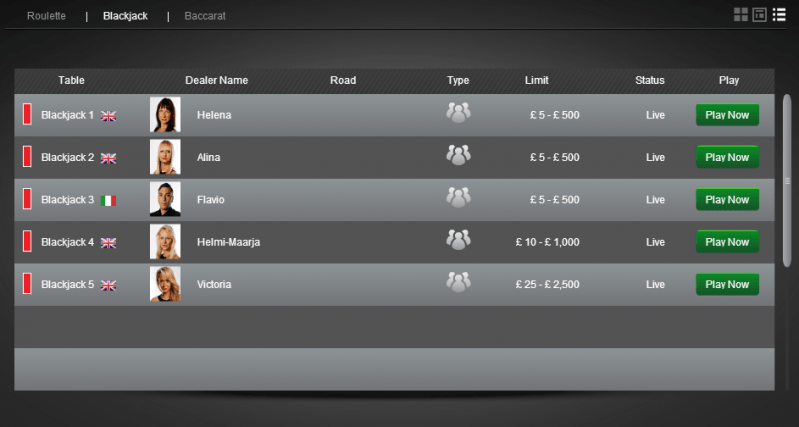The height and width of the screenshot is (427, 799).
Task: Click multiplayer type icon for Blackjack 1
Action: click(458, 113)
